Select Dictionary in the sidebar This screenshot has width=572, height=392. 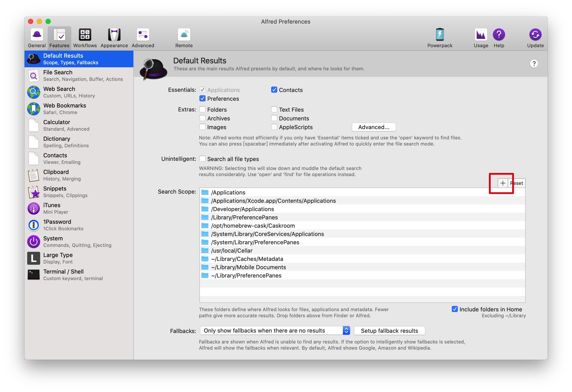pos(79,142)
